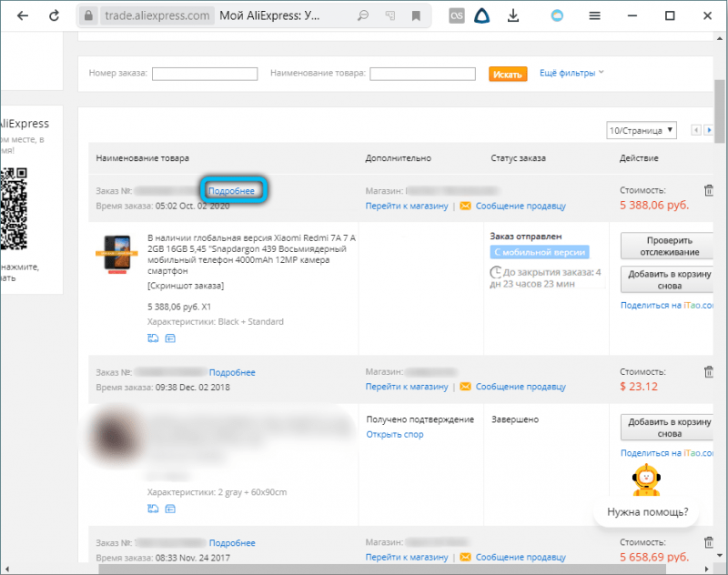
Task: Click the Alice assistant triangle icon
Action: point(482,15)
